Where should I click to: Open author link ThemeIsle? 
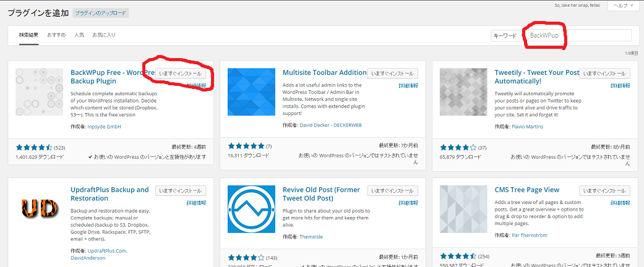coord(311,237)
